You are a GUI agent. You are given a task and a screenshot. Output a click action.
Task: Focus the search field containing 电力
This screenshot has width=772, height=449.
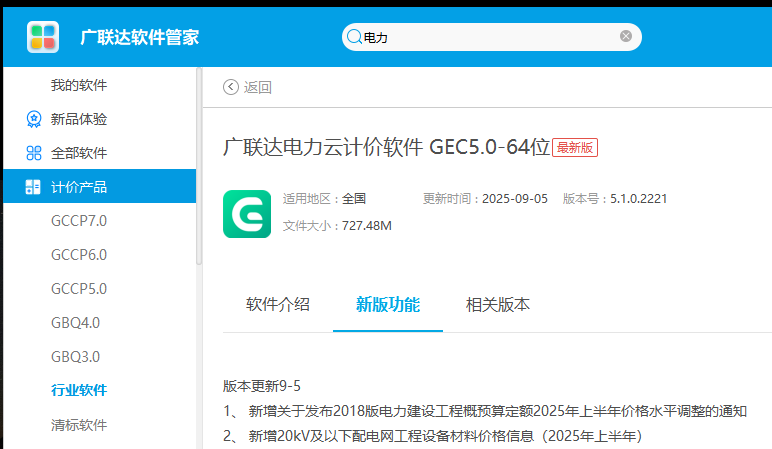(491, 37)
